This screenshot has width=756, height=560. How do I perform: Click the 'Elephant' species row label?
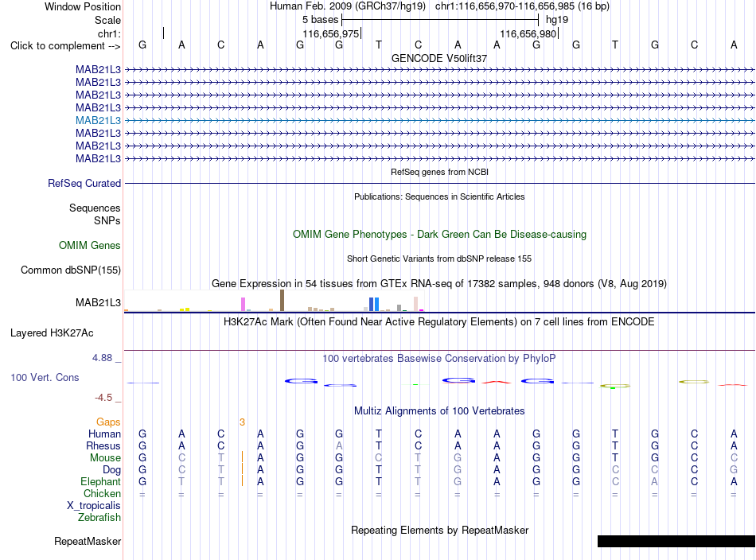click(101, 482)
